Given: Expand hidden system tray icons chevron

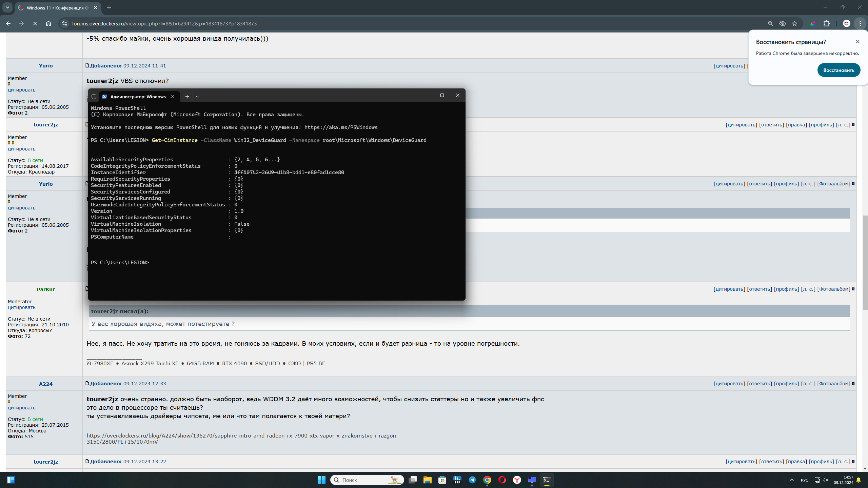Looking at the screenshot, I should (x=792, y=480).
